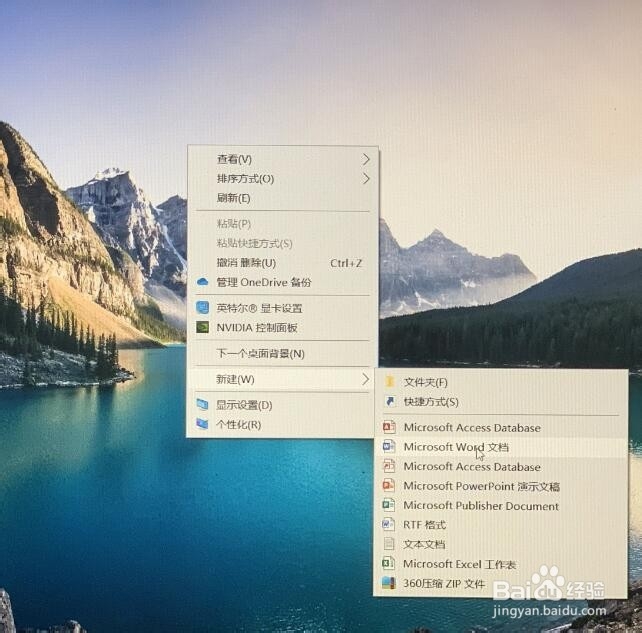Image resolution: width=642 pixels, height=633 pixels.
Task: Expand the arrow next to 排序方式(O)
Action: [366, 179]
